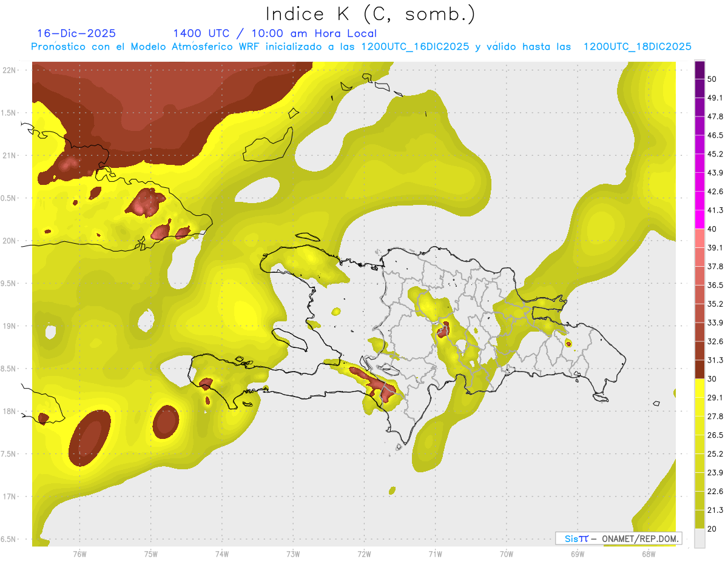The image size is (728, 562).
Task: Pick the bright yellow swatch between 29.1 and 30
Action: pos(699,388)
